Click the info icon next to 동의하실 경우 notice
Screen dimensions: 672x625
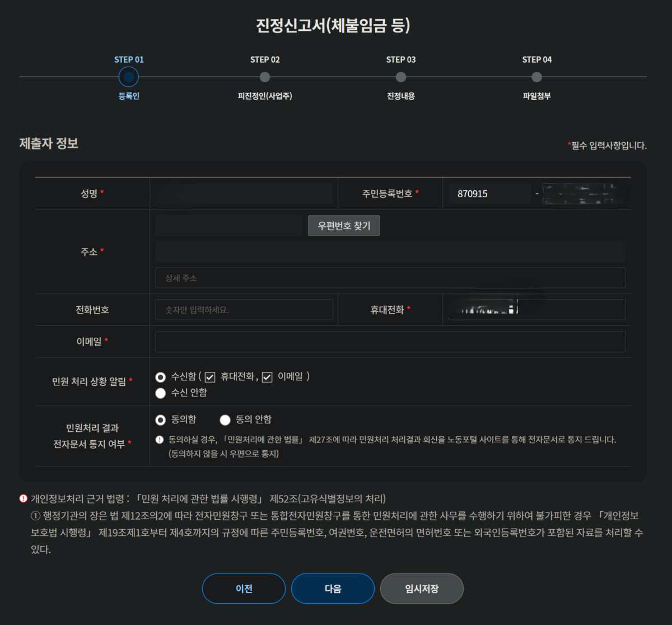click(160, 440)
